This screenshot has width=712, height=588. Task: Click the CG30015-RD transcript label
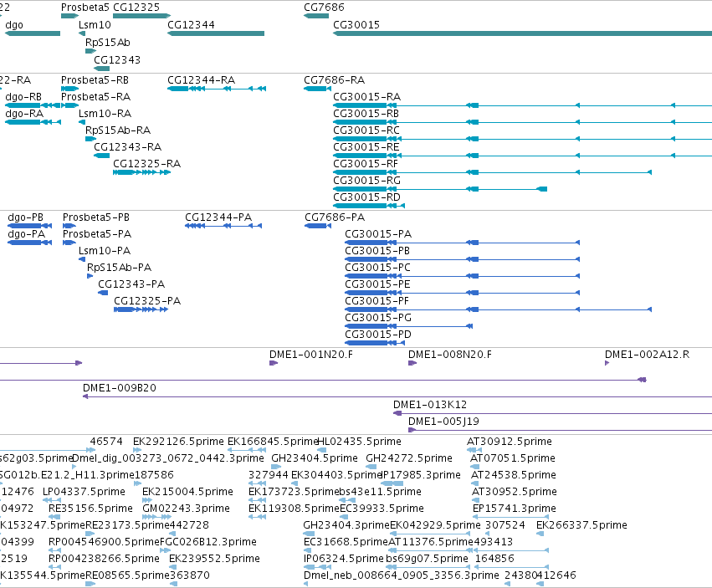click(x=366, y=197)
